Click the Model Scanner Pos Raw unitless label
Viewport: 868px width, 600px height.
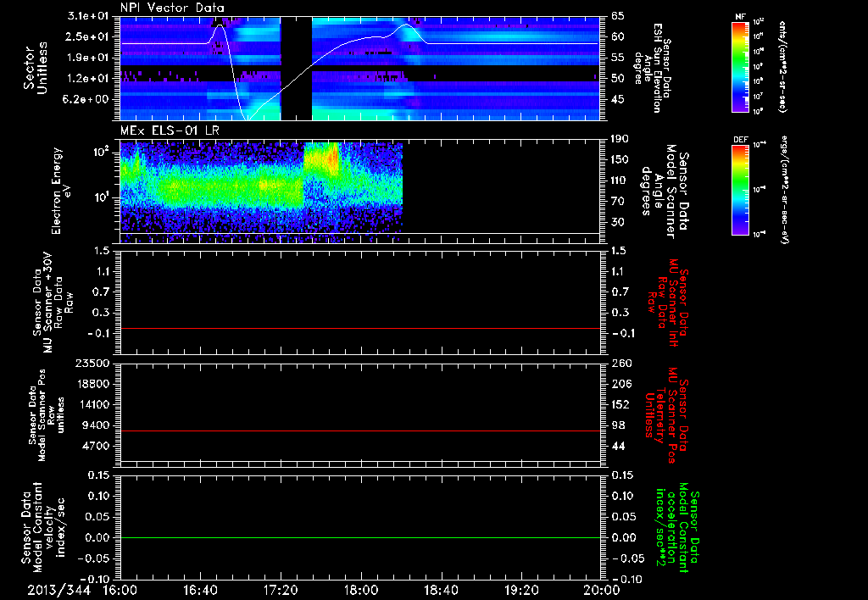[47, 415]
